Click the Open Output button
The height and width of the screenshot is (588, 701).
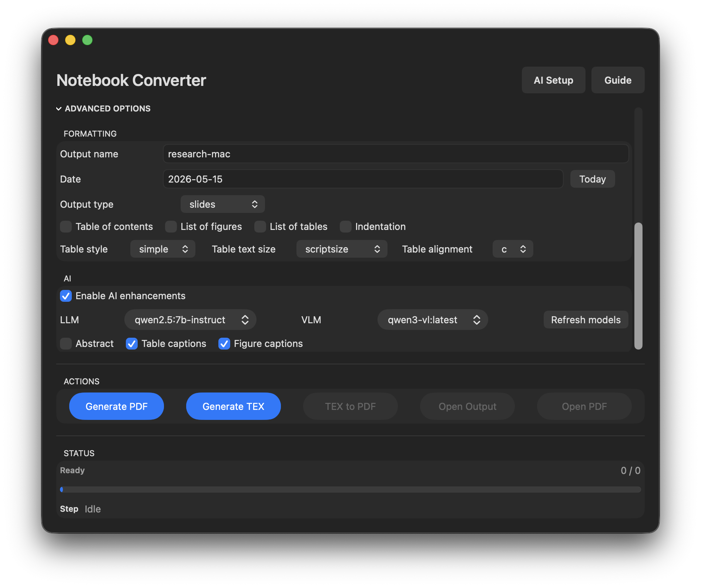[467, 406]
